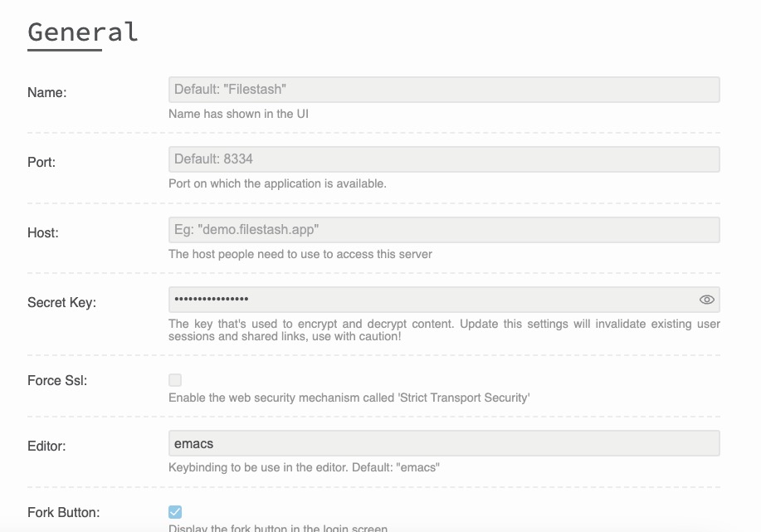The width and height of the screenshot is (761, 532).
Task: Disable the Fork Button checkbox
Action: pos(175,513)
